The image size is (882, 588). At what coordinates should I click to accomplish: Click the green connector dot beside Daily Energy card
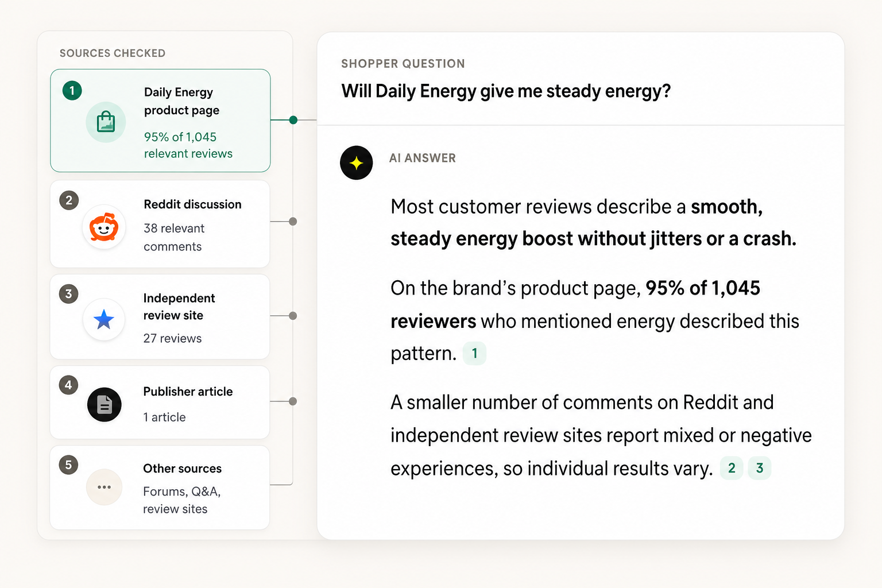tap(293, 120)
